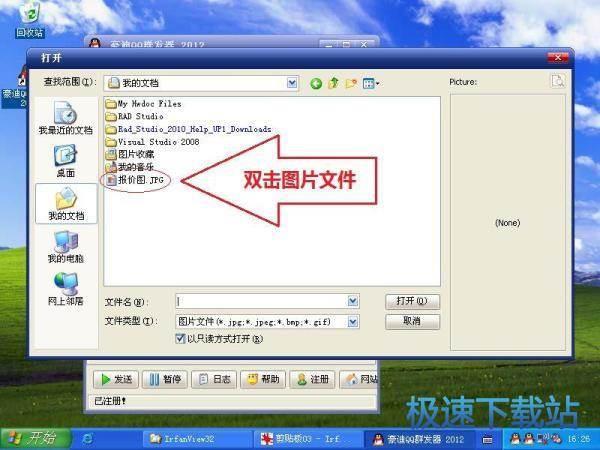
Task: Select the 我的音乐 folder
Action: pyautogui.click(x=130, y=167)
